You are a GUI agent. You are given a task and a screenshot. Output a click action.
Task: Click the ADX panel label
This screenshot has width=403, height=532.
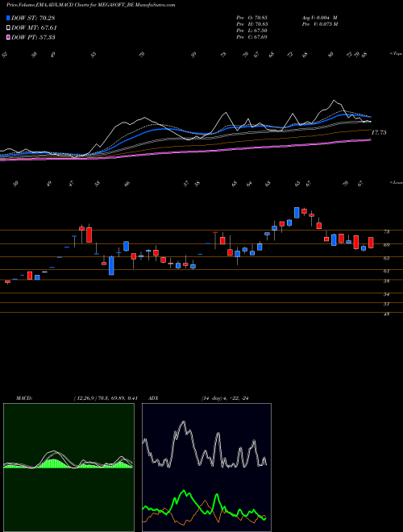pos(153,398)
